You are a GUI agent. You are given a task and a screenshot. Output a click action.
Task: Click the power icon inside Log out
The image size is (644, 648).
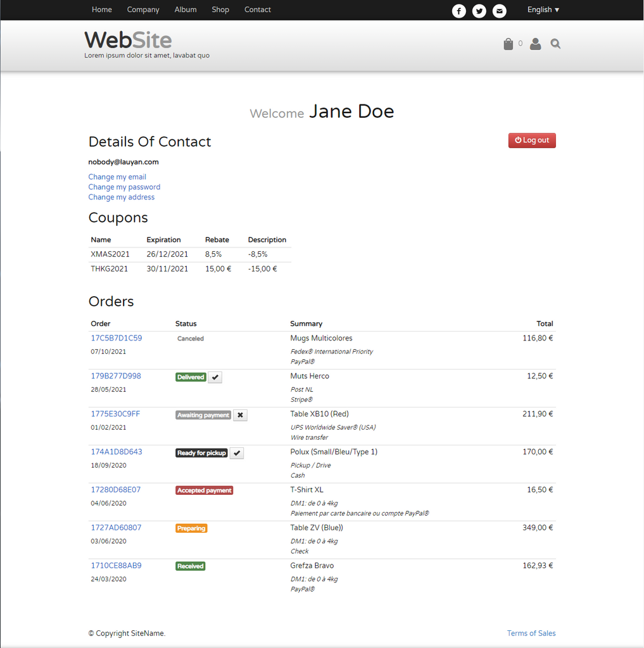tap(517, 140)
